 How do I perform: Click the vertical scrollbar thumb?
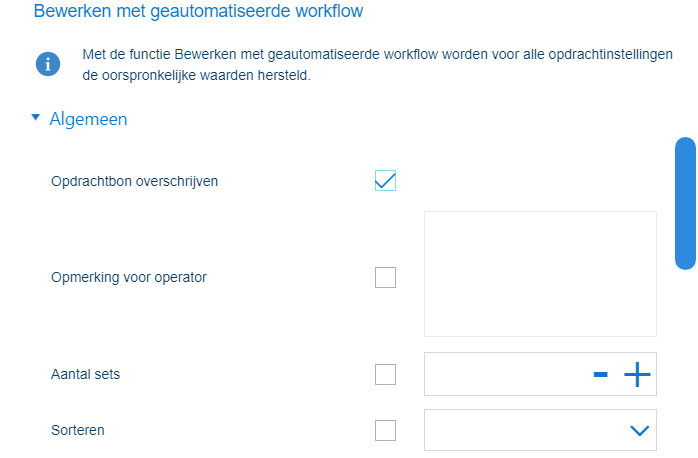click(685, 203)
